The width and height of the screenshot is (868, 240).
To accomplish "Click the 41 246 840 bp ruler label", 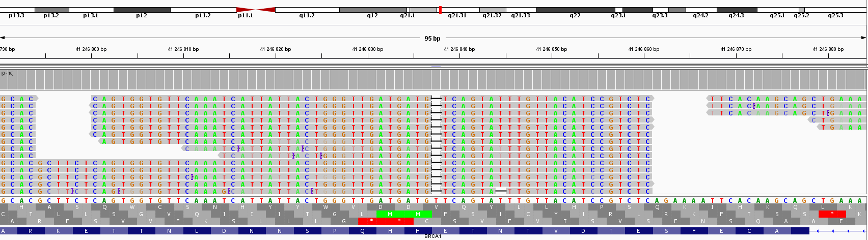I will pos(459,49).
